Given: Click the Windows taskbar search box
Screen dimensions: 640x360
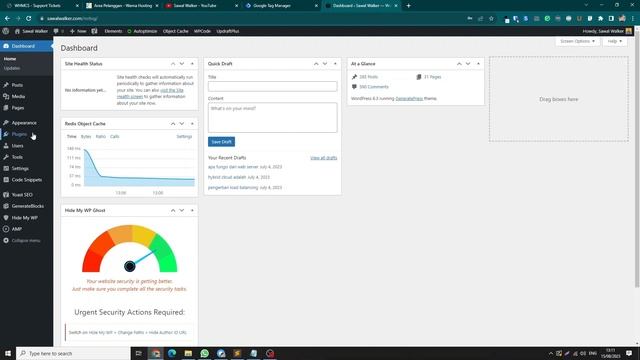Looking at the screenshot, I should tap(73, 353).
